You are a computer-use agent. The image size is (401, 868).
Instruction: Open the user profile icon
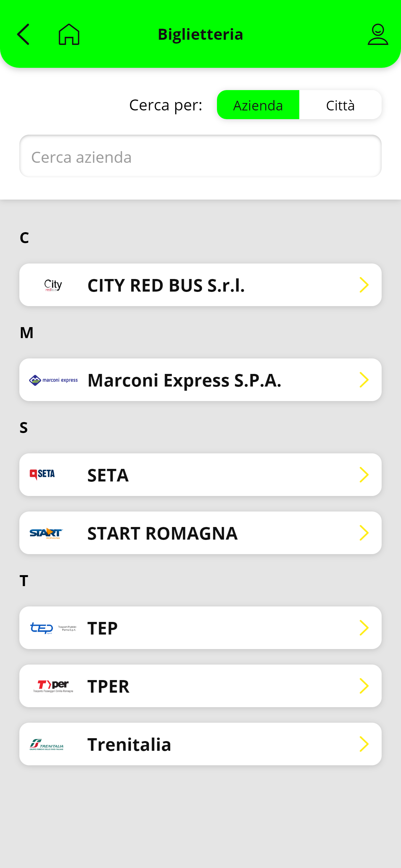[378, 34]
